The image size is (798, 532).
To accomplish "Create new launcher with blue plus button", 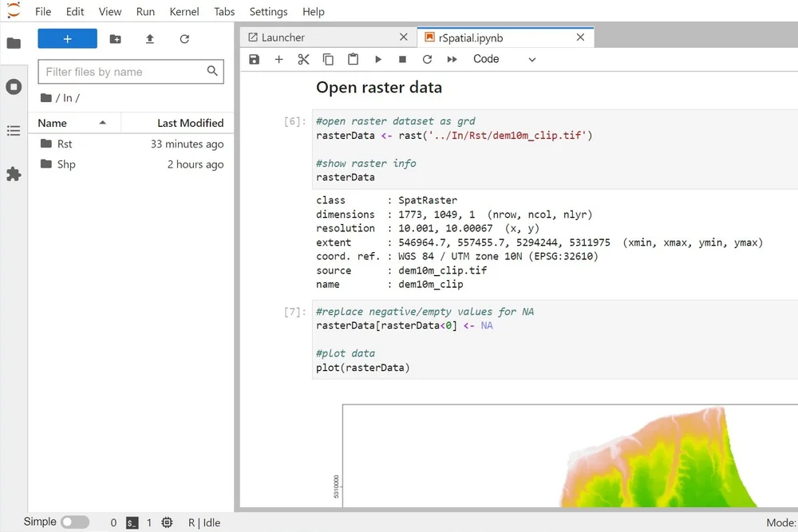I will [67, 38].
